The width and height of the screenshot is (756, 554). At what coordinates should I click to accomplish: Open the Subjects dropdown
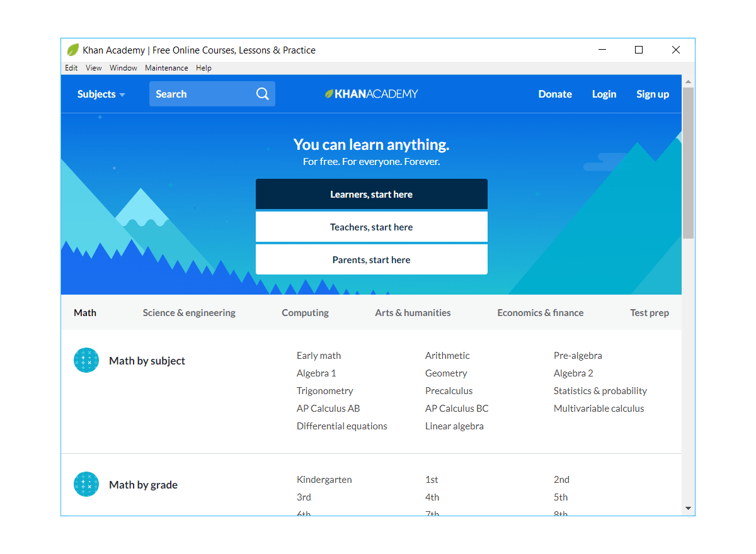click(101, 94)
